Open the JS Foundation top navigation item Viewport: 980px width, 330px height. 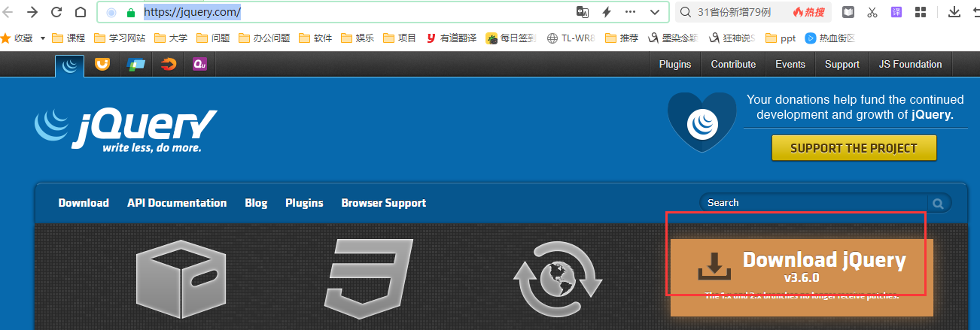[910, 64]
